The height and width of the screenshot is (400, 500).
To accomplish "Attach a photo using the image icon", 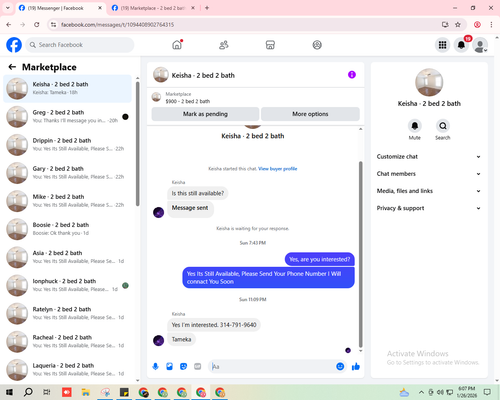I will pyautogui.click(x=169, y=367).
